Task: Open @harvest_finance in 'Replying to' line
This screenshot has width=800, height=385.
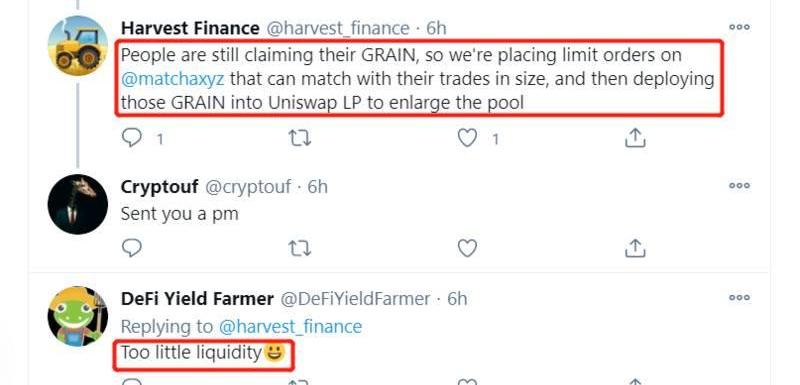Action: click(x=290, y=326)
